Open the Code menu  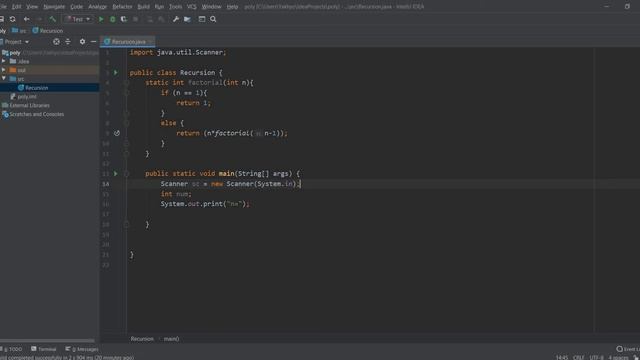click(x=76, y=7)
